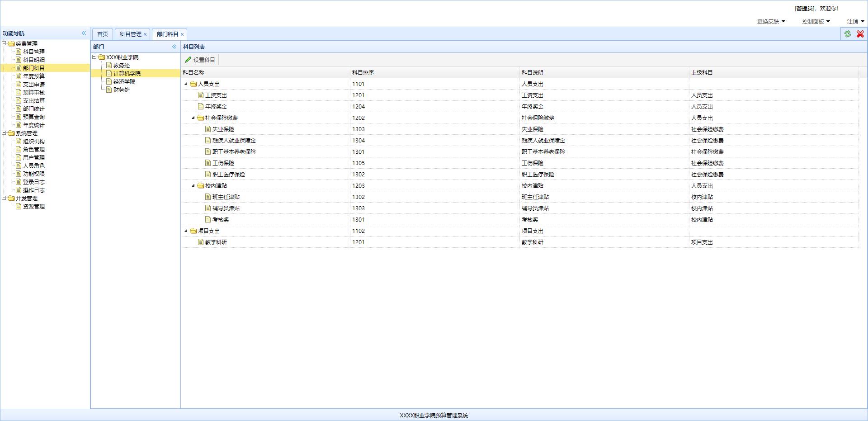Click the document icon beside 考核奖
The width and height of the screenshot is (868, 421).
click(208, 219)
